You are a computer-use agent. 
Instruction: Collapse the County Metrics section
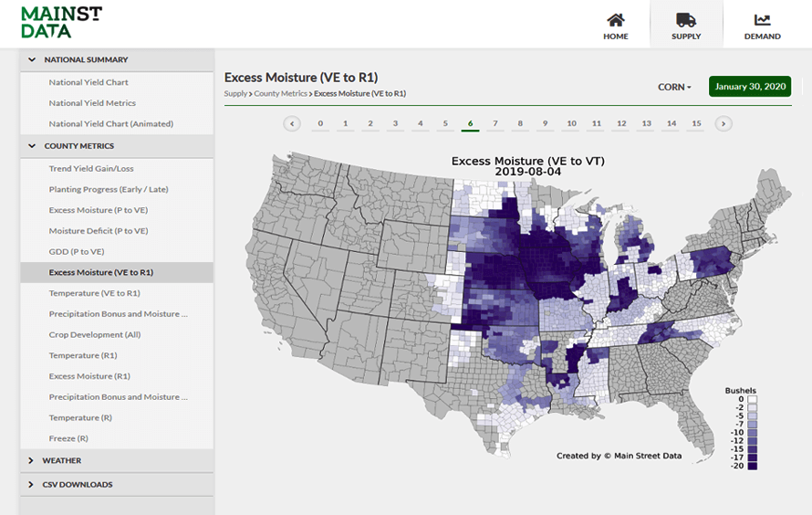pyautogui.click(x=33, y=146)
